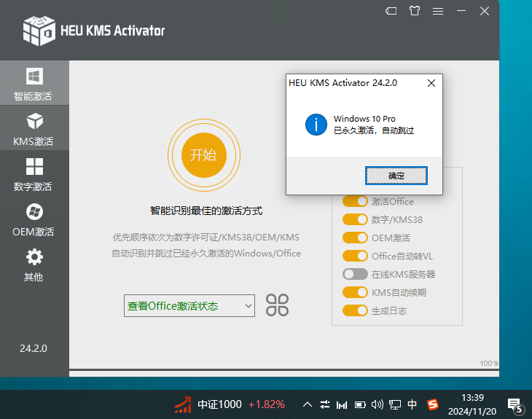
Task: Open the volume speaker tray icon
Action: 378,404
